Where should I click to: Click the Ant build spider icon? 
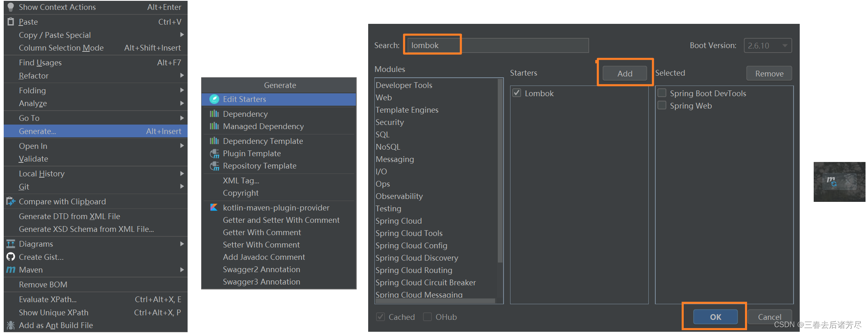pyautogui.click(x=11, y=325)
